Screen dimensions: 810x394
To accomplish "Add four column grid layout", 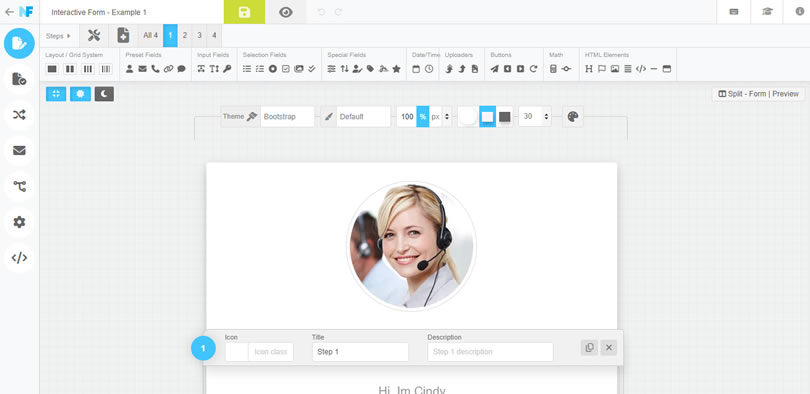I will (x=105, y=69).
